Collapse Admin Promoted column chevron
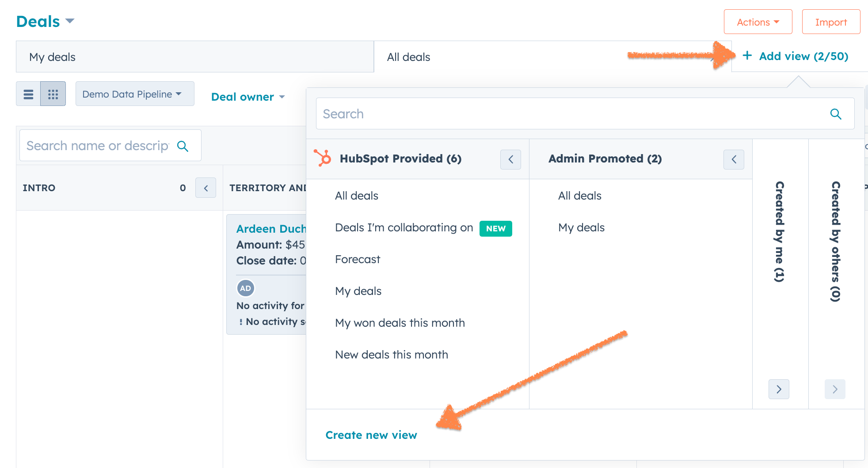The width and height of the screenshot is (868, 468). point(734,159)
